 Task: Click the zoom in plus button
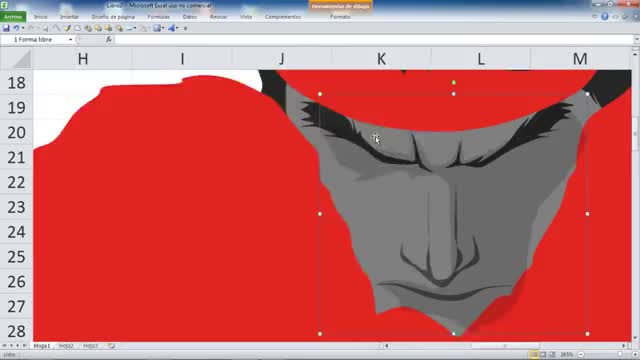pyautogui.click(x=636, y=355)
